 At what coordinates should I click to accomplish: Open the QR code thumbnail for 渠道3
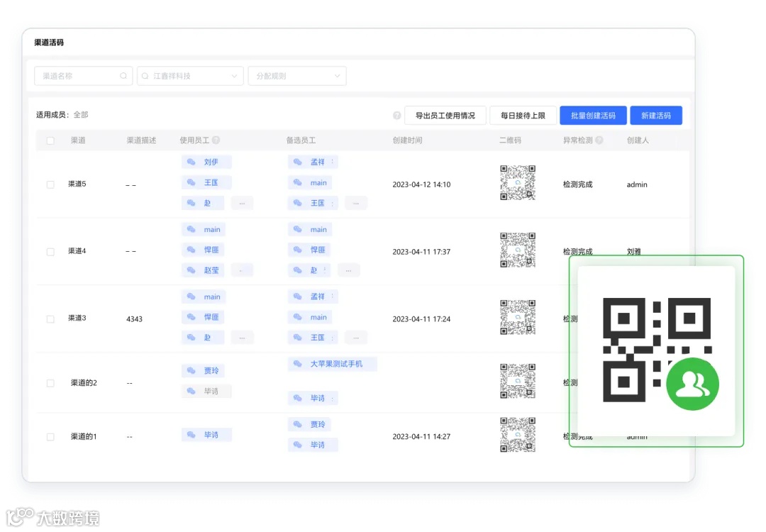517,317
